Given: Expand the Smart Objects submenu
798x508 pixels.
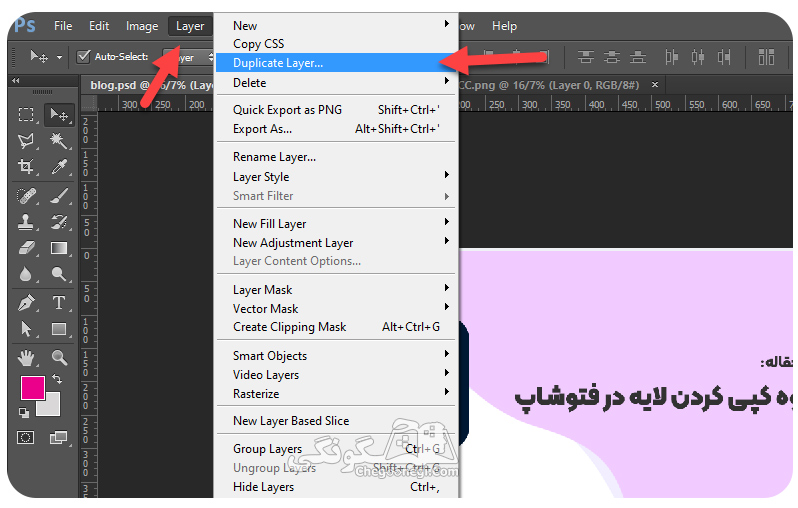Looking at the screenshot, I should [x=446, y=353].
